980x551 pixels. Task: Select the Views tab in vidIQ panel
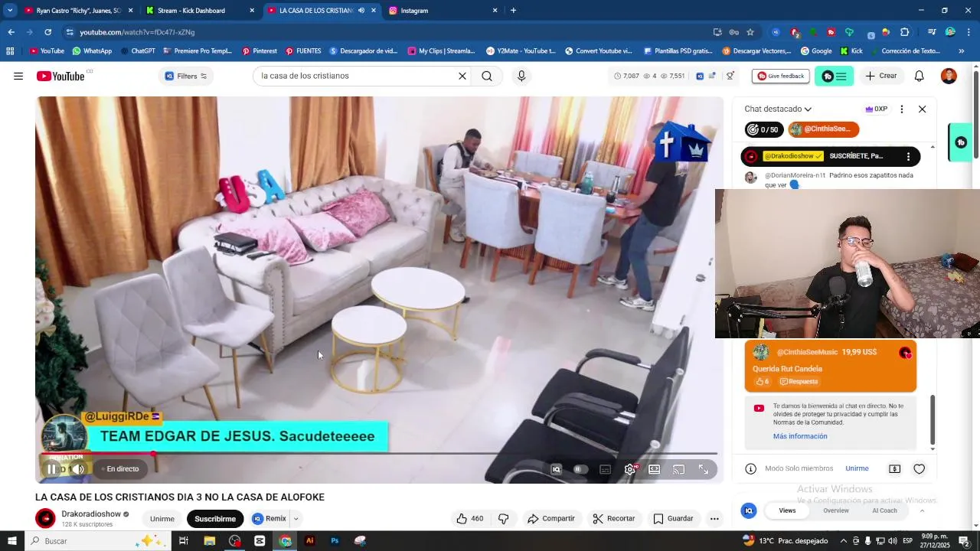point(787,510)
